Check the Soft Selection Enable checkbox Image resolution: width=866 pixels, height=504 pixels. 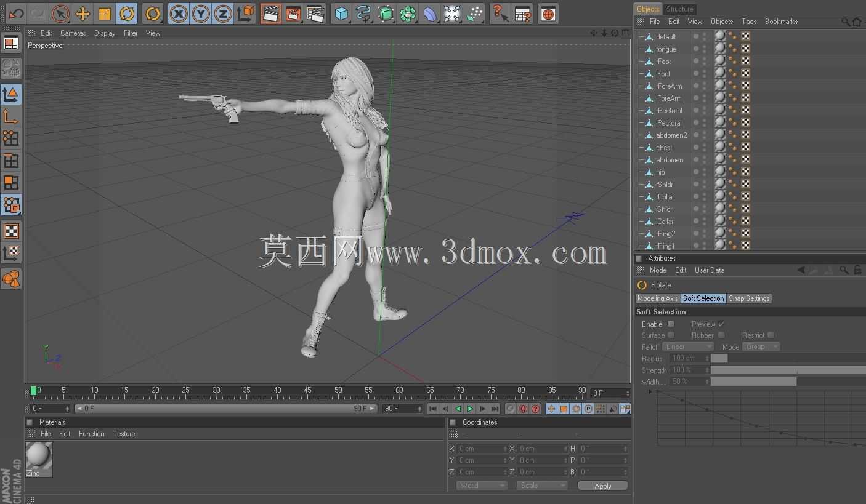click(x=671, y=324)
